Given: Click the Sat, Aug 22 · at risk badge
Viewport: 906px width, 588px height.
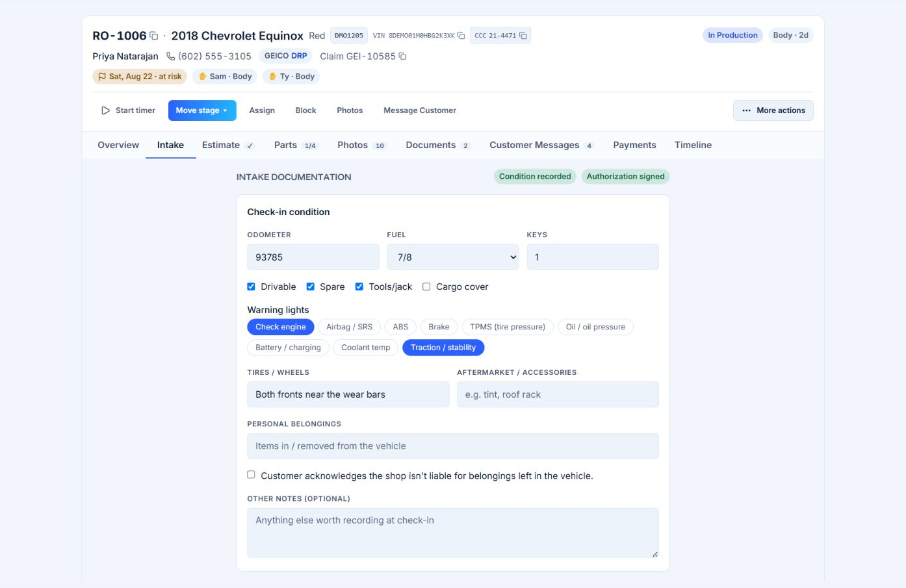Looking at the screenshot, I should point(140,77).
